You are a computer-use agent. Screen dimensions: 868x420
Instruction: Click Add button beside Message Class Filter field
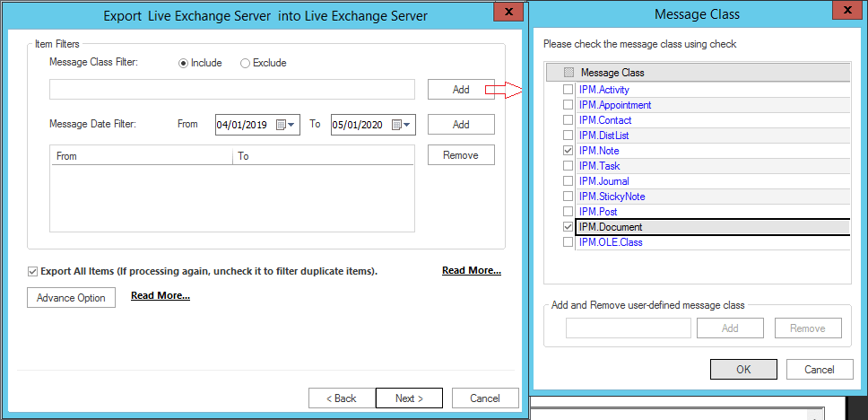[x=461, y=89]
